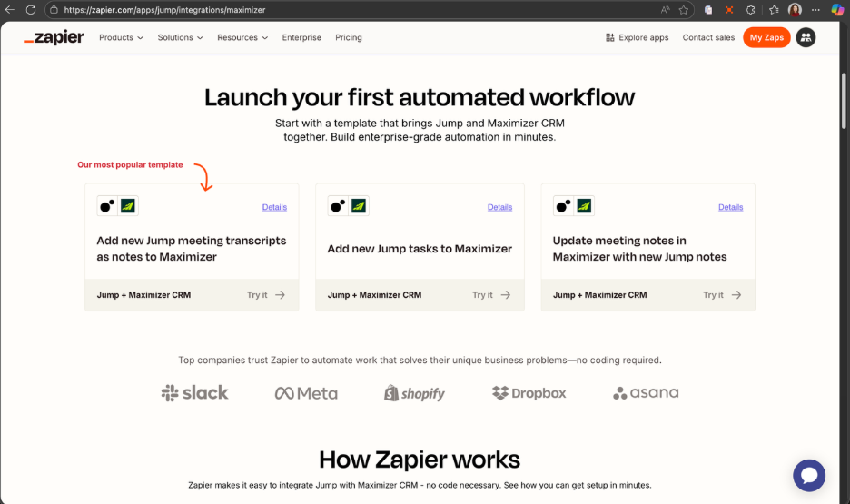Click the 'Our most popular template' label

click(130, 164)
